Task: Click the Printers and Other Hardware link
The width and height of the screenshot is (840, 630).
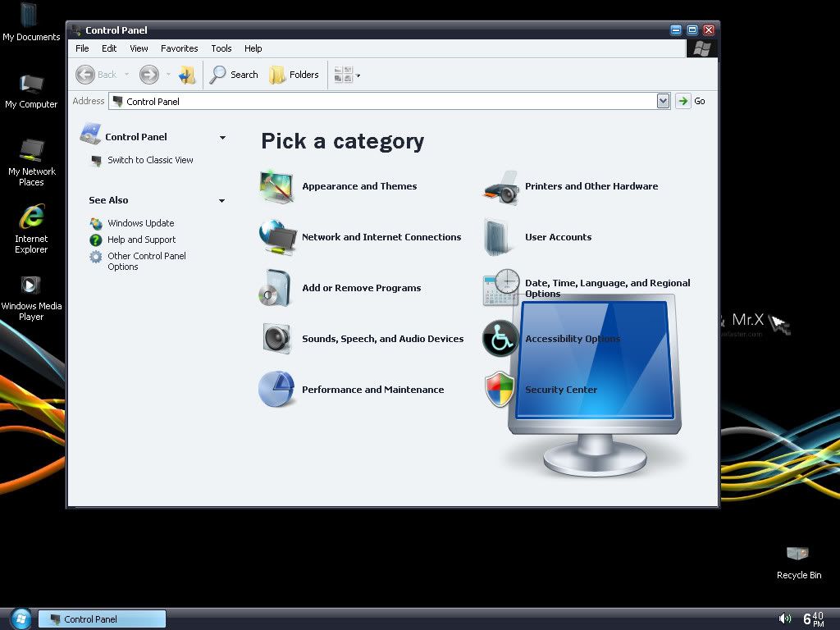Action: [591, 186]
